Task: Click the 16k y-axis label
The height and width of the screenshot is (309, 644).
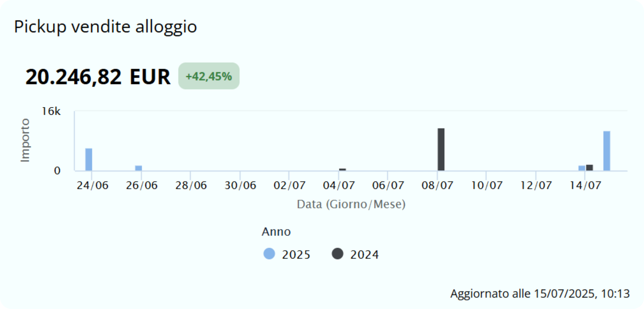Action: tap(51, 111)
